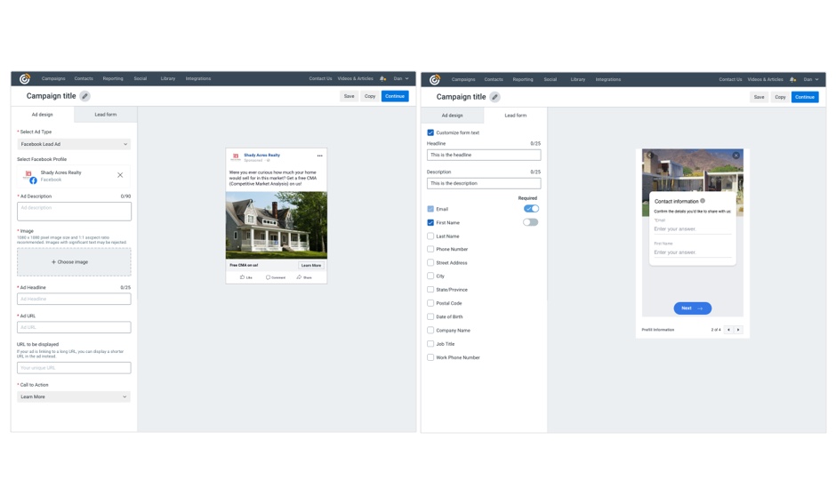
Task: Check the State/Province checkbox
Action: [430, 289]
